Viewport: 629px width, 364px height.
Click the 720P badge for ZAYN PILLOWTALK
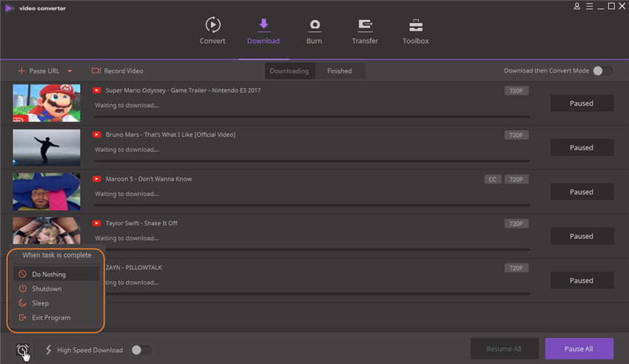pyautogui.click(x=517, y=268)
